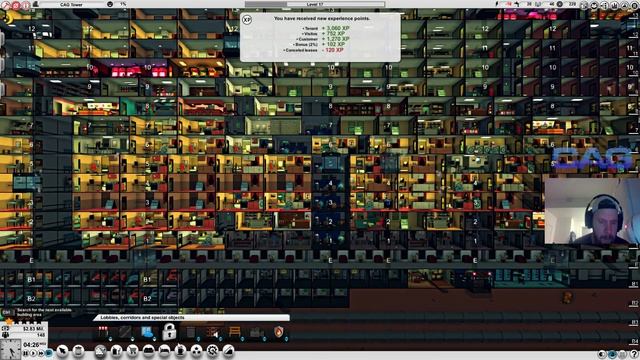Open the coffee cup services category

[180, 351]
